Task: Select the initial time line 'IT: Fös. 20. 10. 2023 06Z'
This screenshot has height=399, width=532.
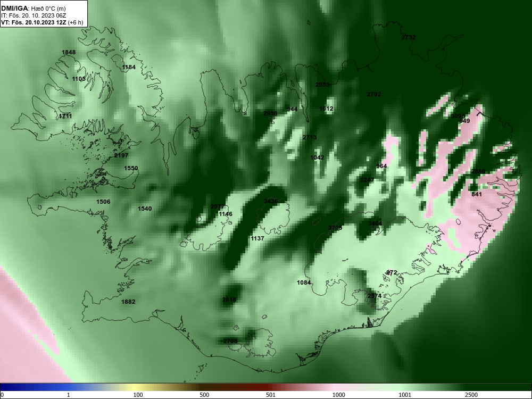Action: click(34, 15)
